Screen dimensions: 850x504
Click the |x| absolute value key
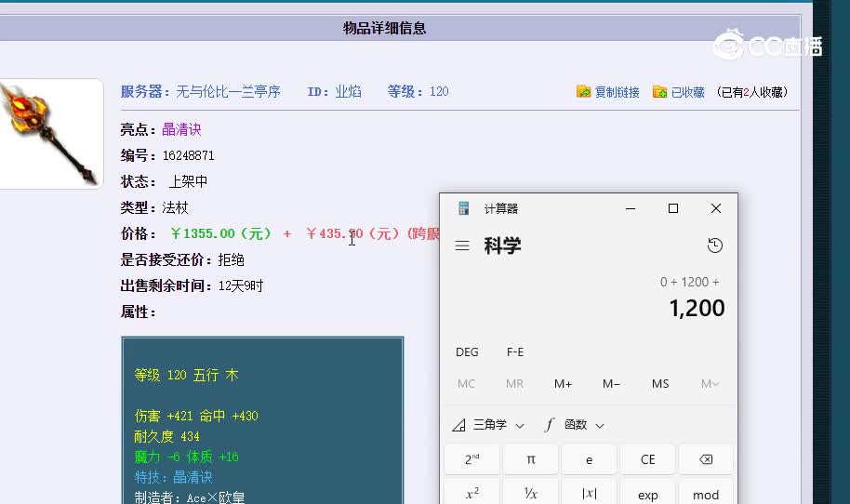(x=590, y=492)
